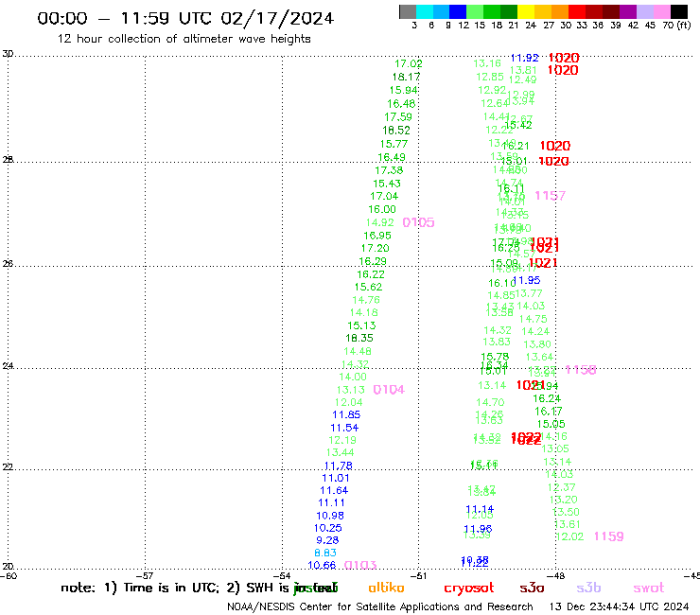Click wave height value '9.28'

(327, 540)
